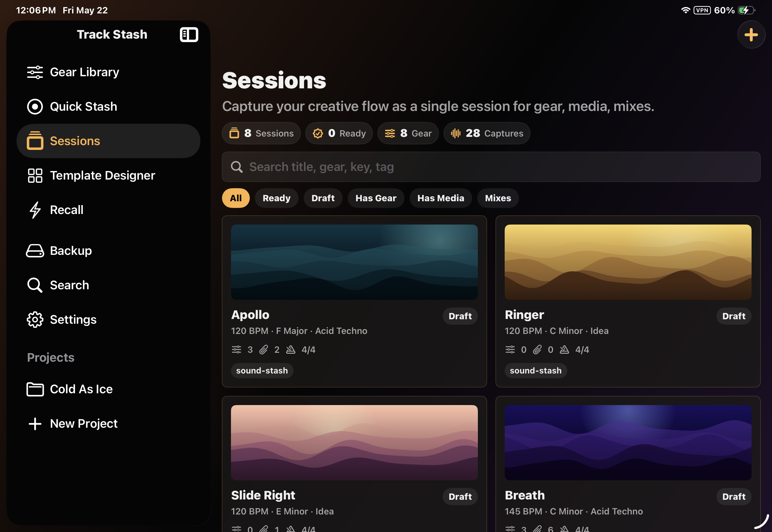The height and width of the screenshot is (532, 772).
Task: Toggle the Has Media filter
Action: pos(441,198)
